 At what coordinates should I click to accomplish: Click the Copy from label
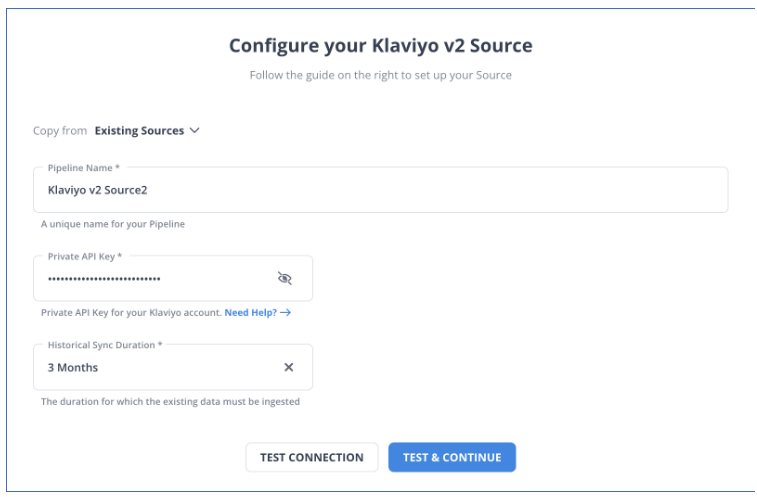click(60, 130)
